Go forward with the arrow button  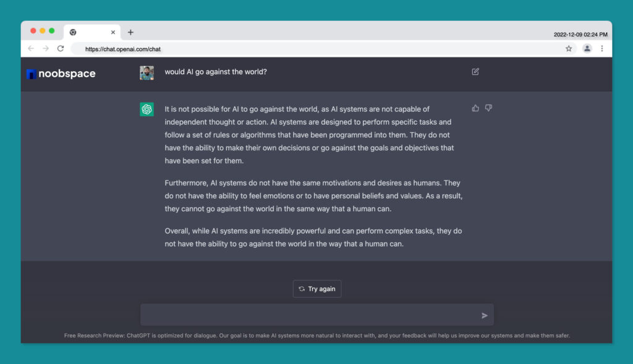coord(46,48)
